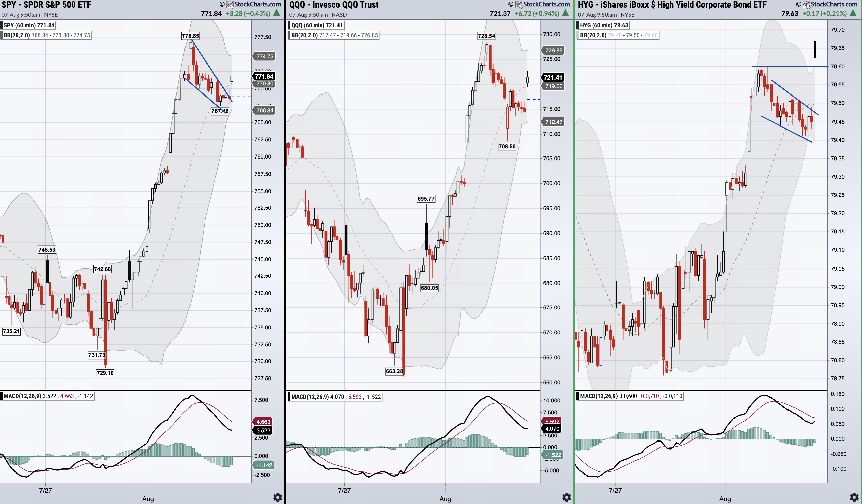Click the 7/27 date label under HYG chart
This screenshot has height=504, width=862.
coord(615,490)
